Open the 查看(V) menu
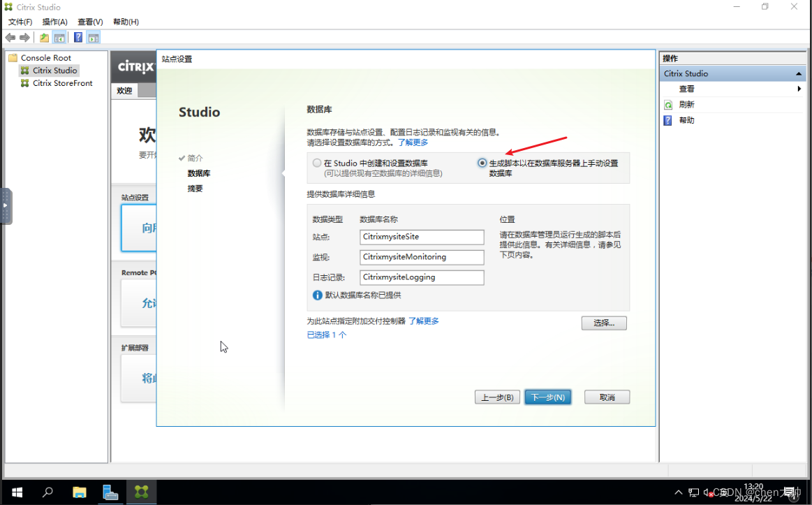Viewport: 812px width, 505px height. point(90,22)
